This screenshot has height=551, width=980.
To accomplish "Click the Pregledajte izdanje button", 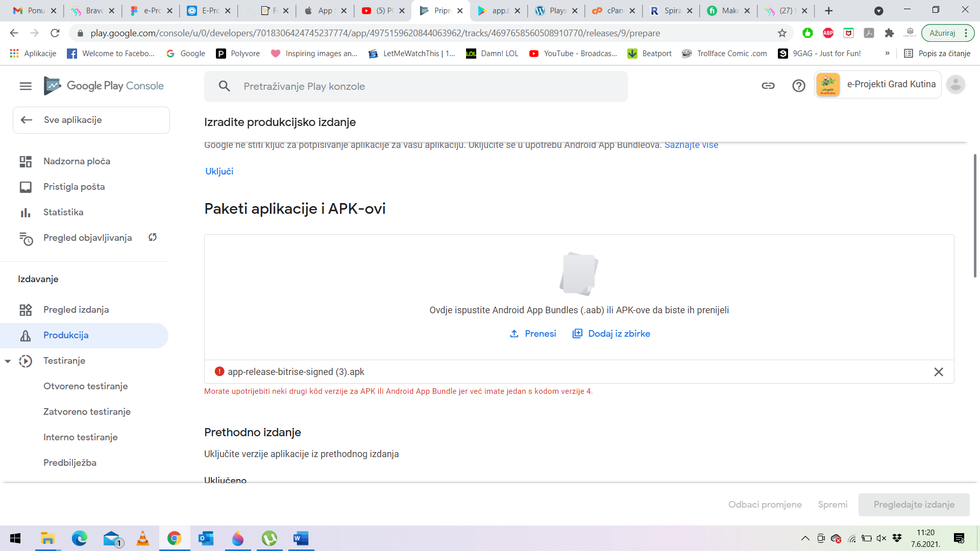I will [x=914, y=505].
